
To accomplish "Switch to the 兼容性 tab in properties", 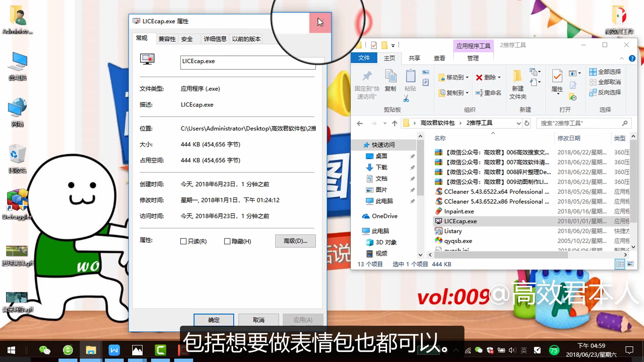I will click(x=167, y=39).
